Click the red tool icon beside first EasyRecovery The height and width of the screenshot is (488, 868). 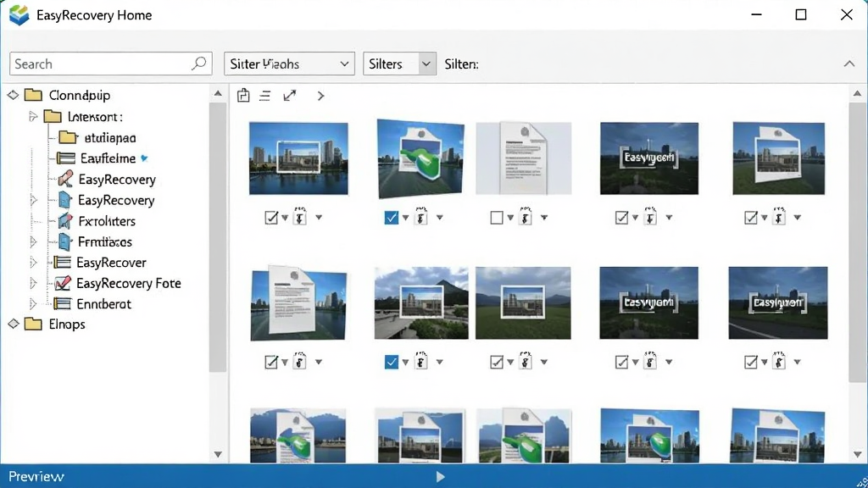(x=65, y=179)
